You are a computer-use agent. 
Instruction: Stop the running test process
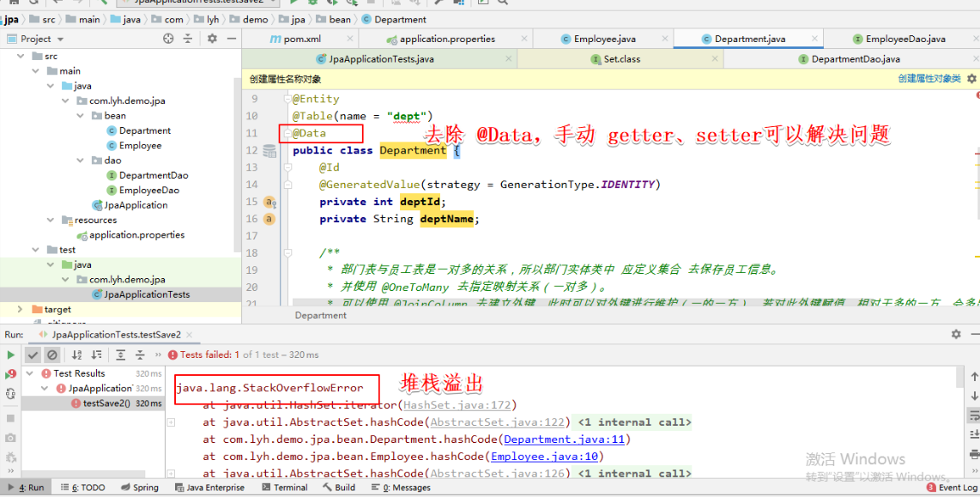tap(10, 418)
